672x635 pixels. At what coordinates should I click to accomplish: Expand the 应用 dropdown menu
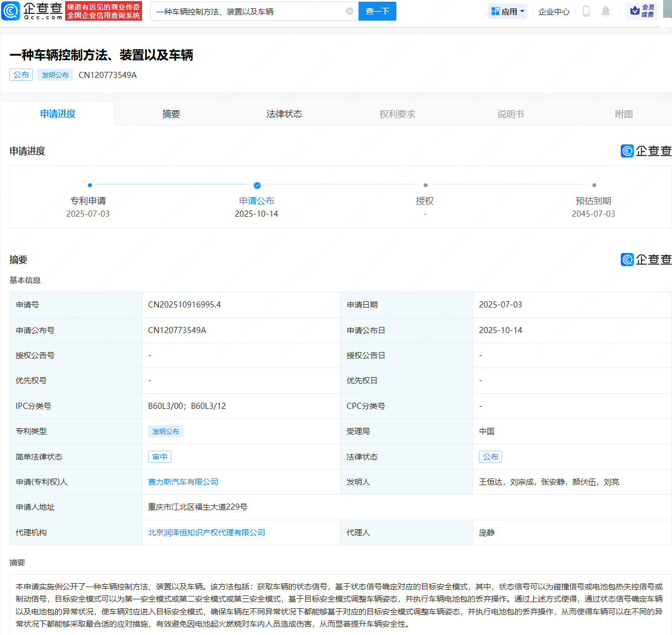[x=508, y=11]
